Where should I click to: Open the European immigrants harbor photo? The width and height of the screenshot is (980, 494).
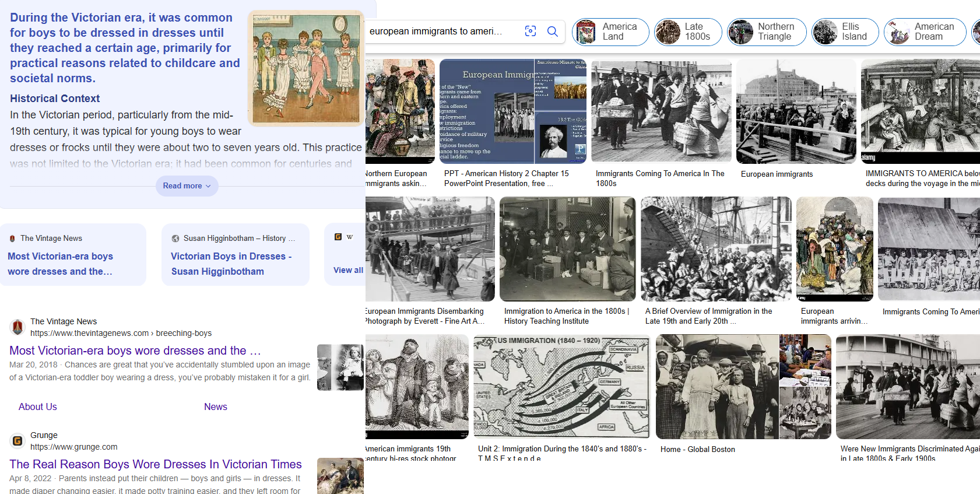pyautogui.click(x=796, y=111)
